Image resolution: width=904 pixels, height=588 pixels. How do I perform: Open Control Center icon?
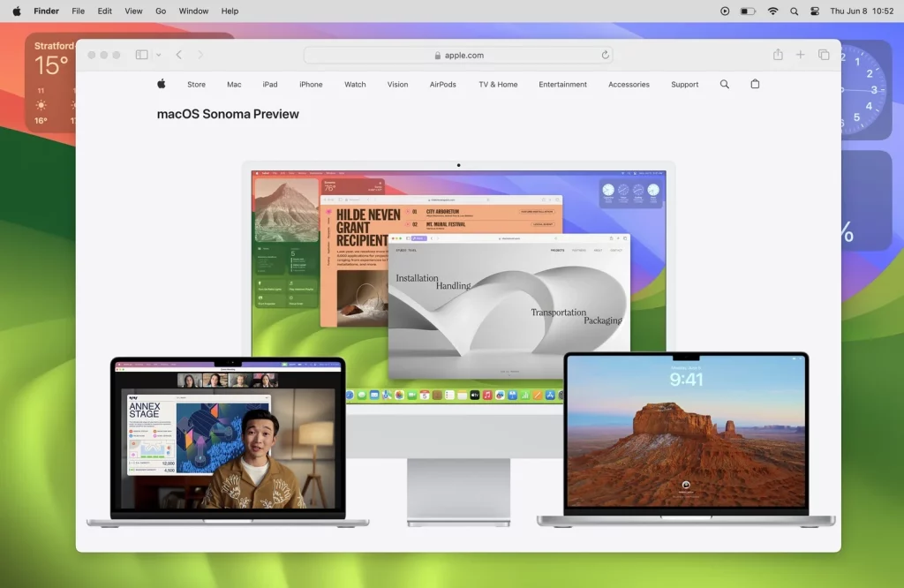click(x=815, y=11)
